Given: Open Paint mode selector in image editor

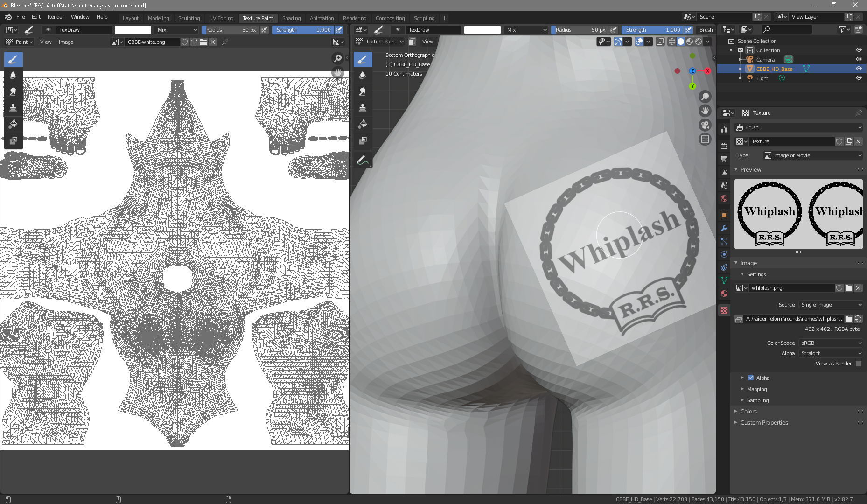Looking at the screenshot, I should click(19, 42).
